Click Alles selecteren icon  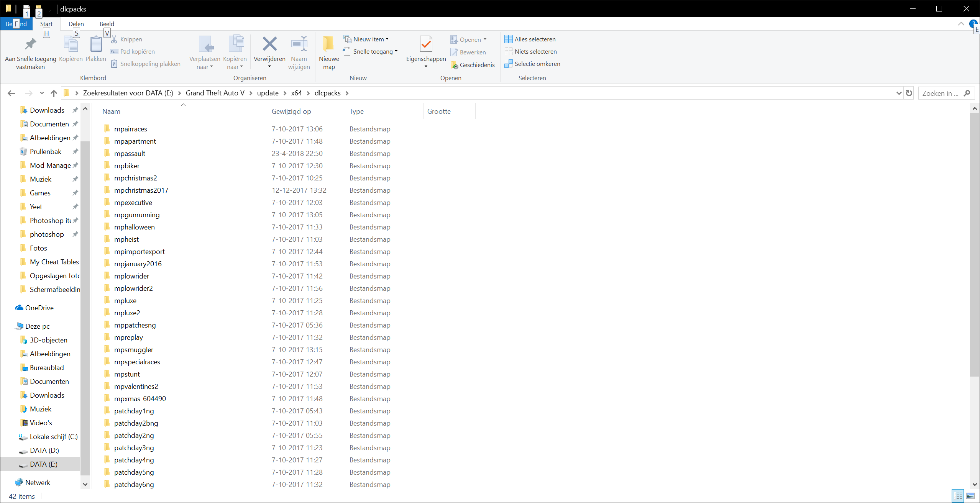click(x=508, y=39)
